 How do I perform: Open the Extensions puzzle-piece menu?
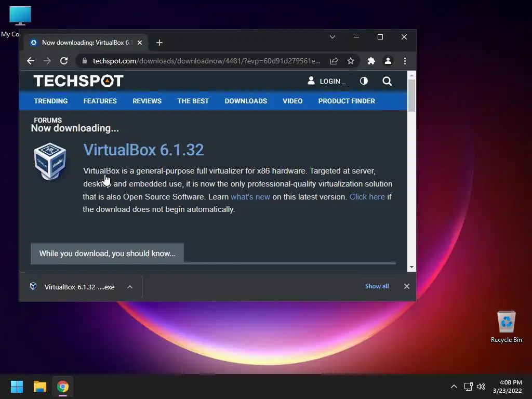[x=371, y=61]
